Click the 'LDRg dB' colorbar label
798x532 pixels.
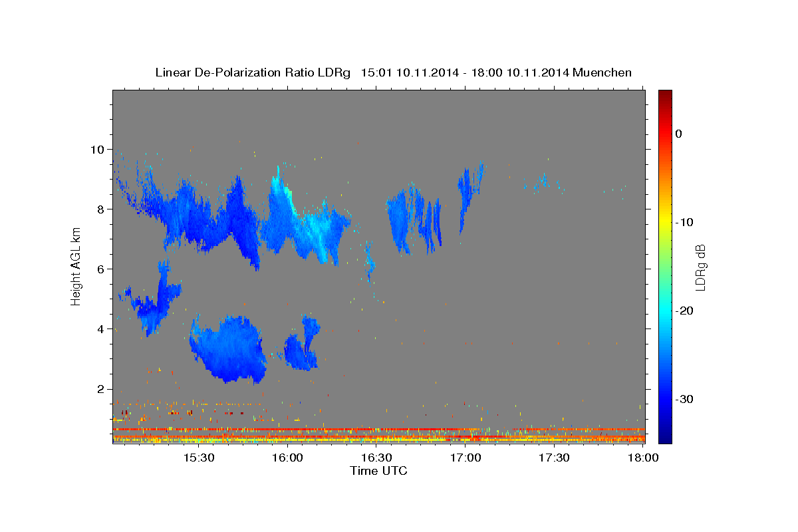700,267
